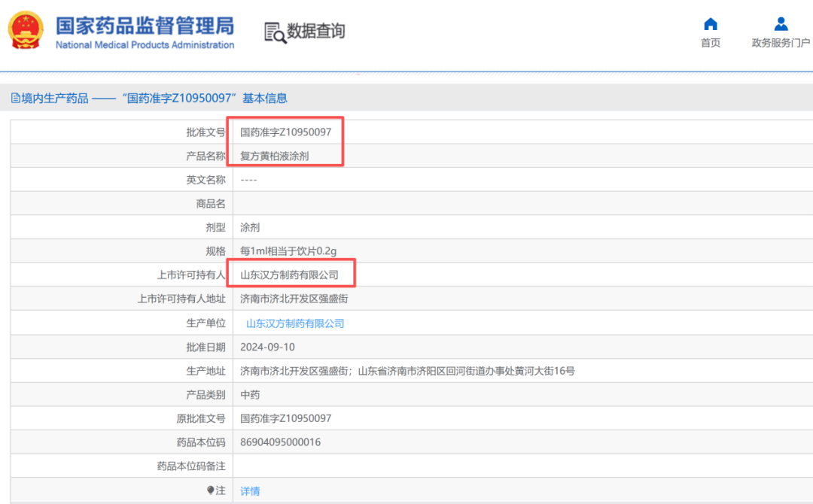Select dosage form value 涂剂

(250, 227)
